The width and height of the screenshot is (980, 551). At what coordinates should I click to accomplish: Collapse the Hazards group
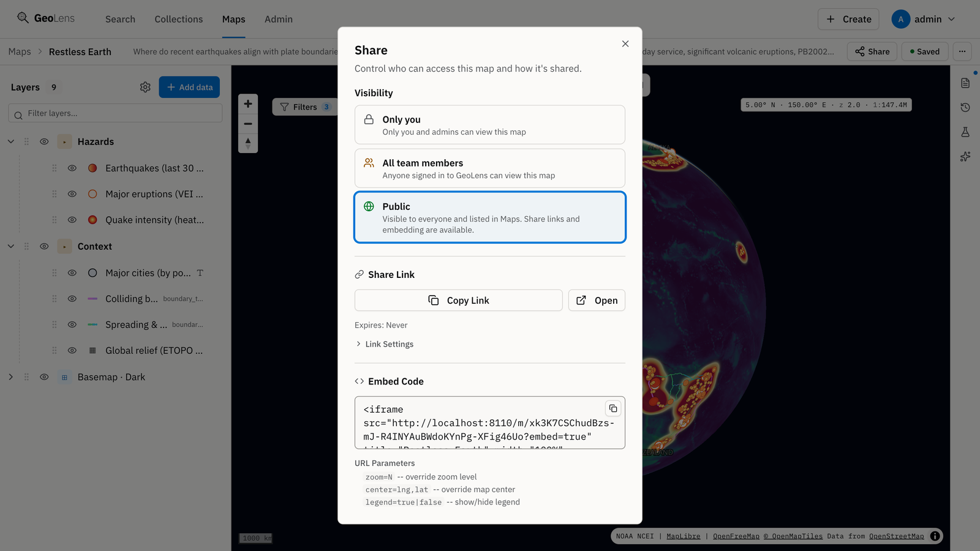pos(11,141)
